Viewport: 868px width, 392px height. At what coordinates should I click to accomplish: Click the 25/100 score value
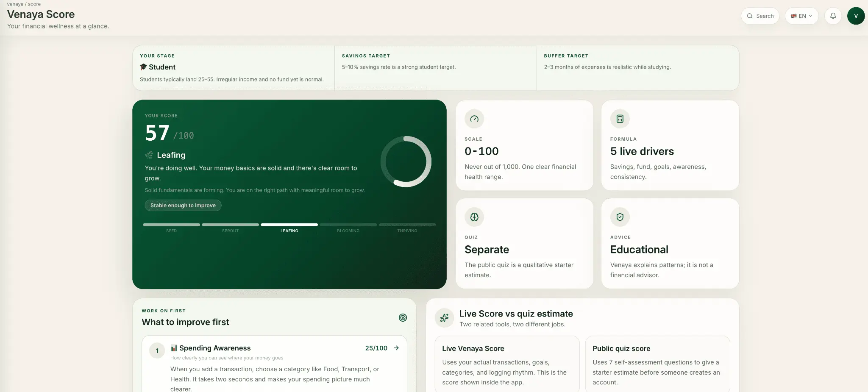[376, 348]
